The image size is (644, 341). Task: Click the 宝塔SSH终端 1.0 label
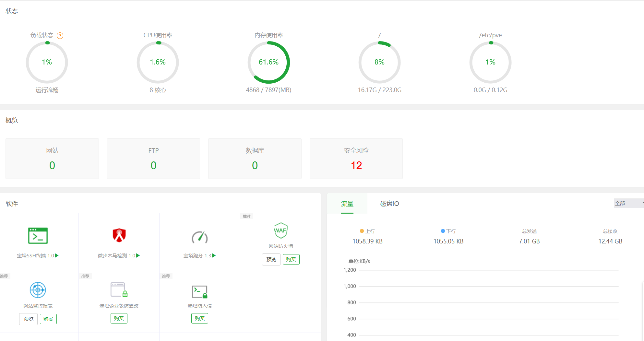tap(35, 255)
